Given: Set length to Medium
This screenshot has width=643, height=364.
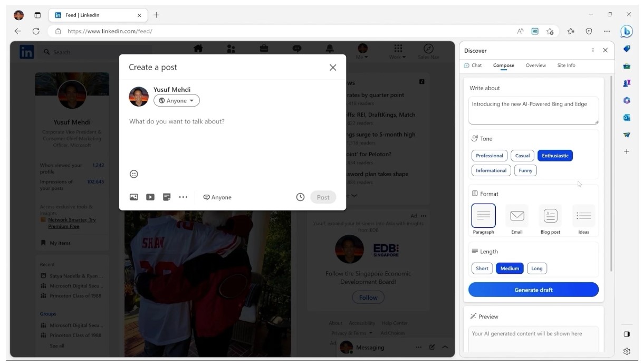Looking at the screenshot, I should coord(510,269).
